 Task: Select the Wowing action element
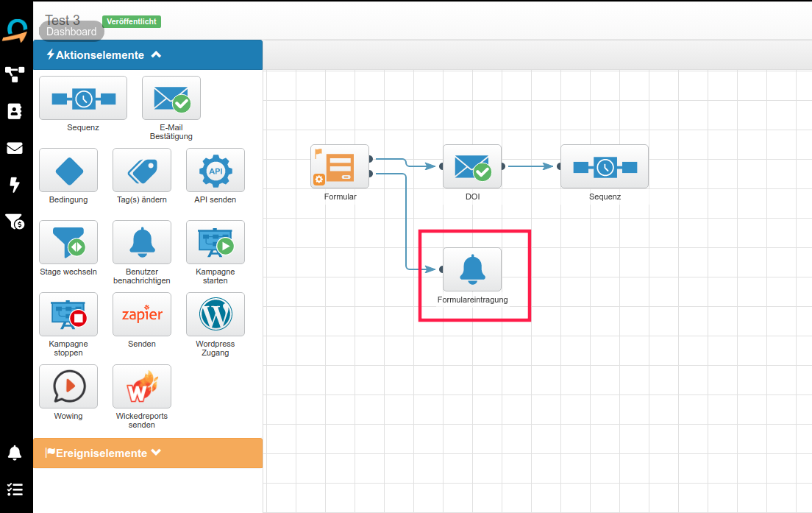68,386
